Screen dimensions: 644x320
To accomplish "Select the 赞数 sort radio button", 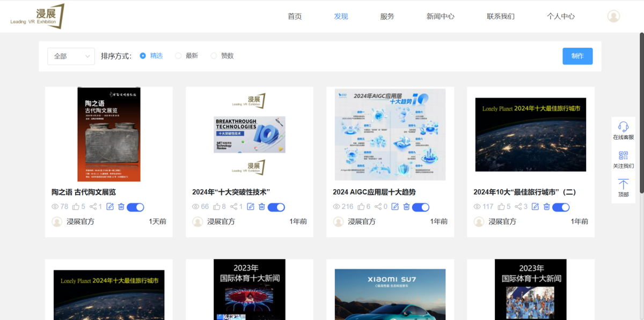I will (x=214, y=56).
